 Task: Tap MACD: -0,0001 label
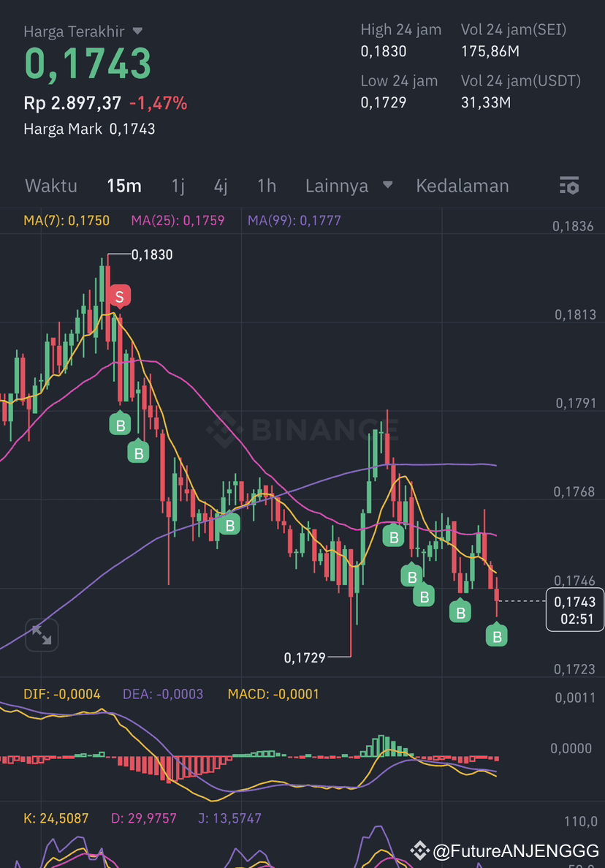273,694
